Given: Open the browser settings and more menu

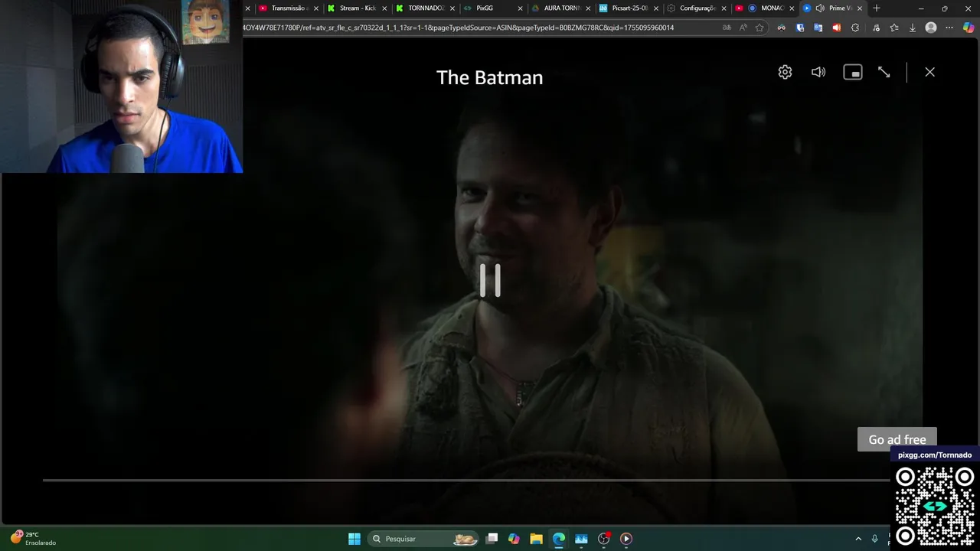Looking at the screenshot, I should (949, 28).
